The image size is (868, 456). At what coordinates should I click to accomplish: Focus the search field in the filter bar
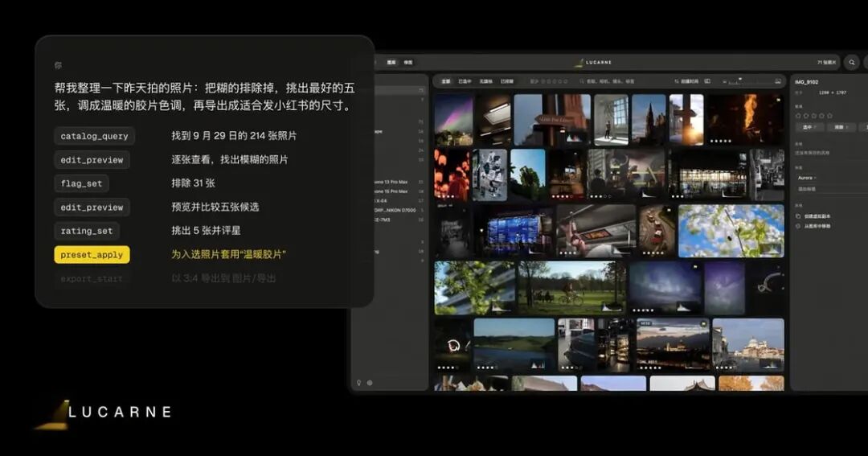pos(608,81)
